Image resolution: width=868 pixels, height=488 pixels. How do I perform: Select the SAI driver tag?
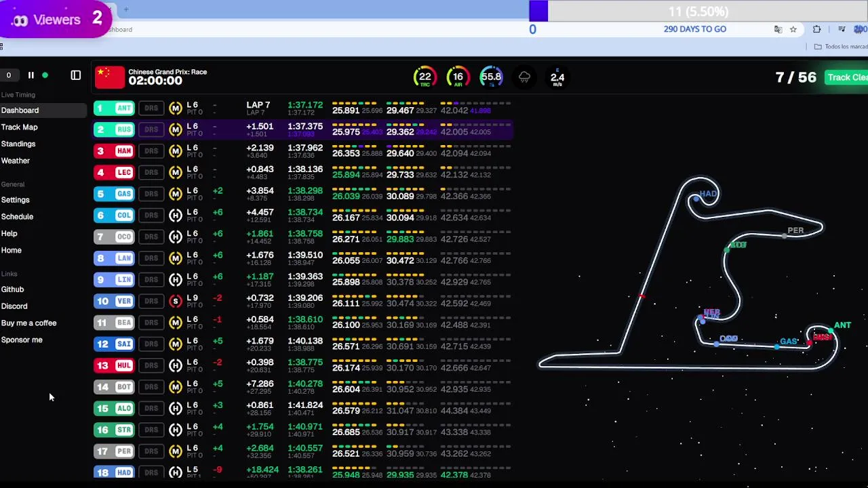pyautogui.click(x=114, y=344)
